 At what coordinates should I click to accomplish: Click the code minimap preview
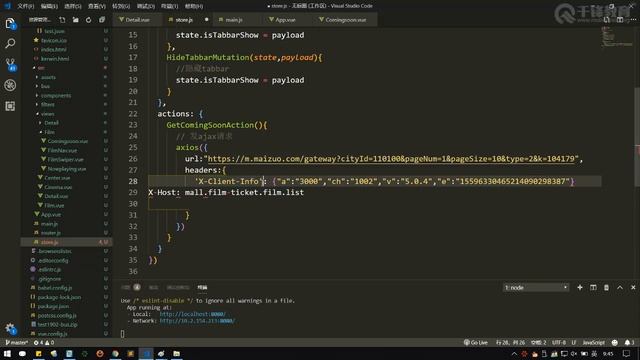tap(616, 37)
